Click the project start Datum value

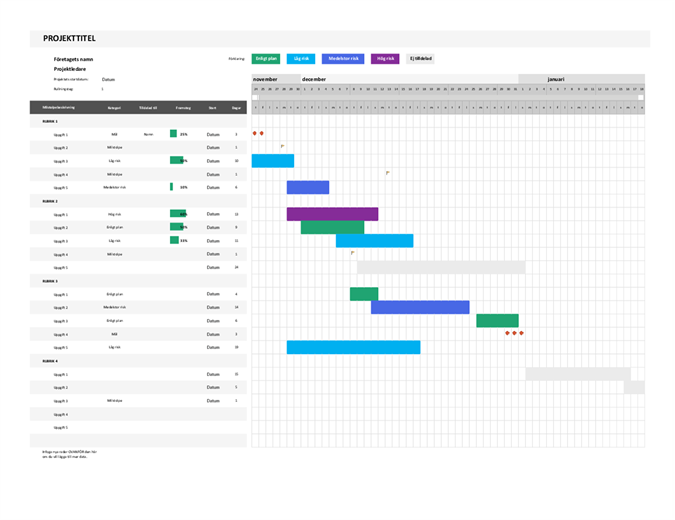click(x=108, y=79)
